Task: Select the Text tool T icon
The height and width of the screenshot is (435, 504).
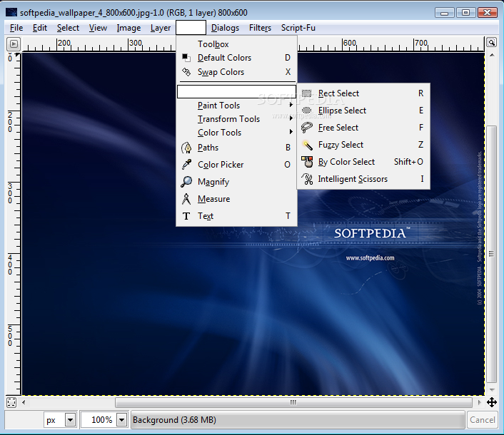Action: (186, 216)
